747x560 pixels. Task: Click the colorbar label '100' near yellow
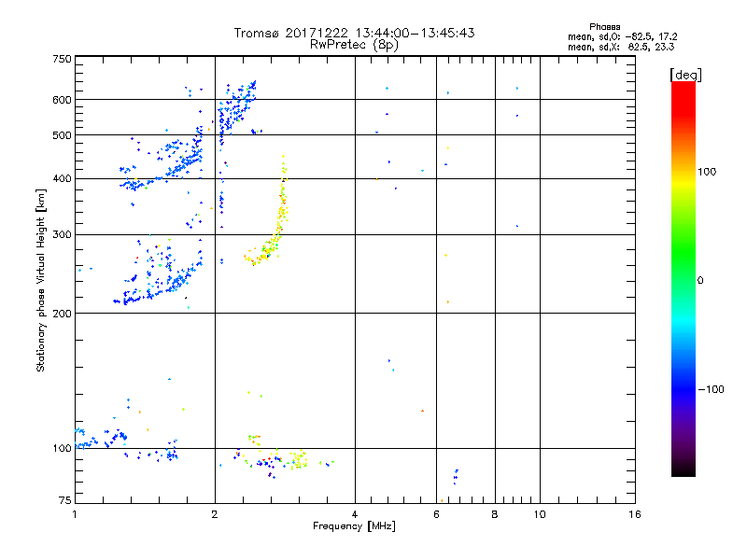coord(707,172)
